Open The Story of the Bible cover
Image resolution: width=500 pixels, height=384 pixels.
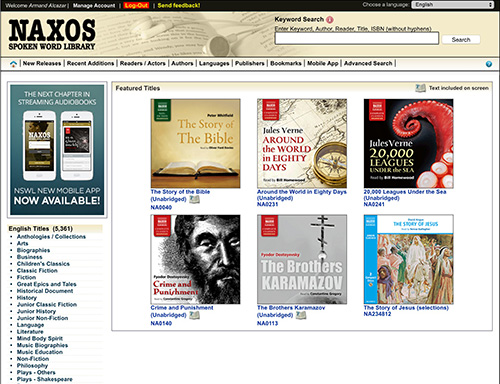point(195,143)
